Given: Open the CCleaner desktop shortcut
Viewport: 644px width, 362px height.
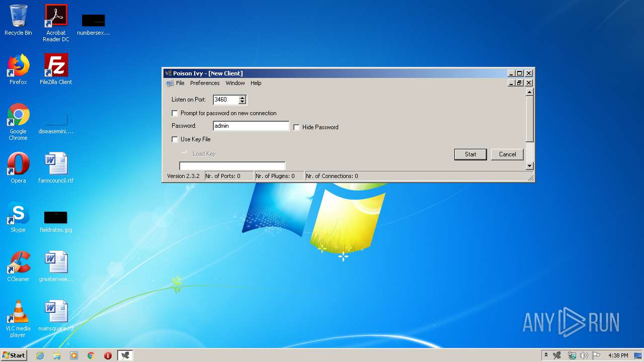Looking at the screenshot, I should pos(18,267).
